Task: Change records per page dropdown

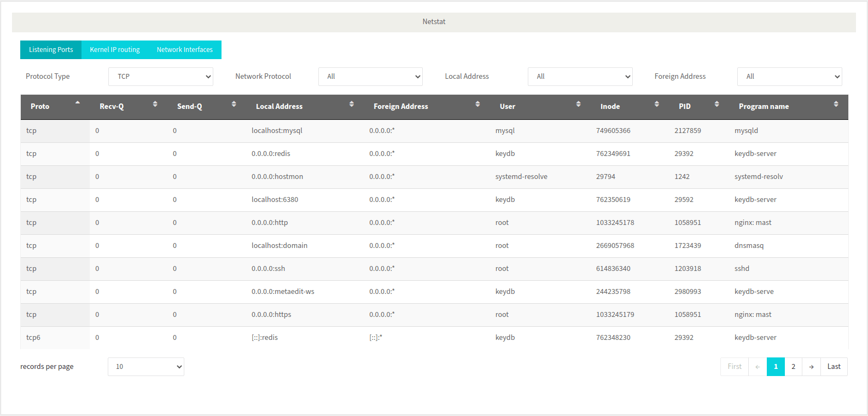Action: (146, 367)
